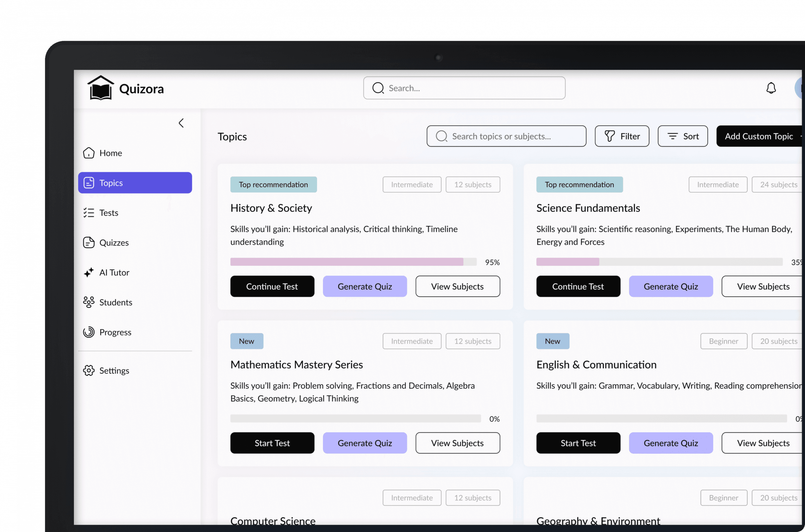The height and width of the screenshot is (532, 805).
Task: Open the Sort options
Action: click(683, 136)
